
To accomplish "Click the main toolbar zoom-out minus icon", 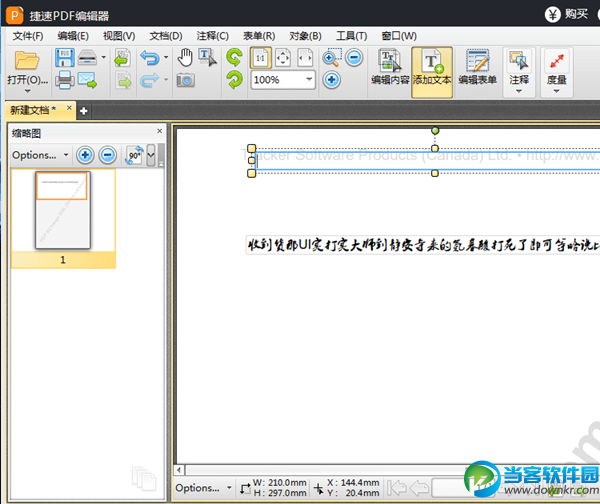I will pyautogui.click(x=354, y=58).
